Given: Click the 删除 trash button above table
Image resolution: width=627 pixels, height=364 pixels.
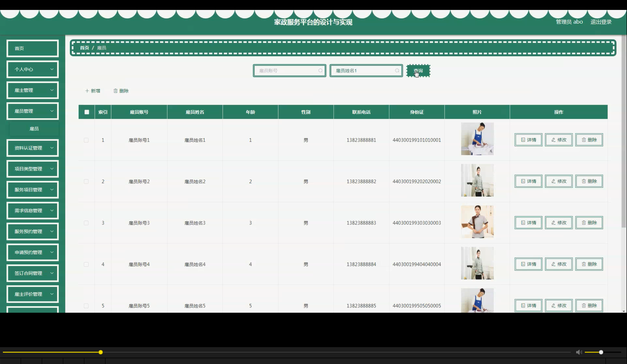Looking at the screenshot, I should 121,91.
